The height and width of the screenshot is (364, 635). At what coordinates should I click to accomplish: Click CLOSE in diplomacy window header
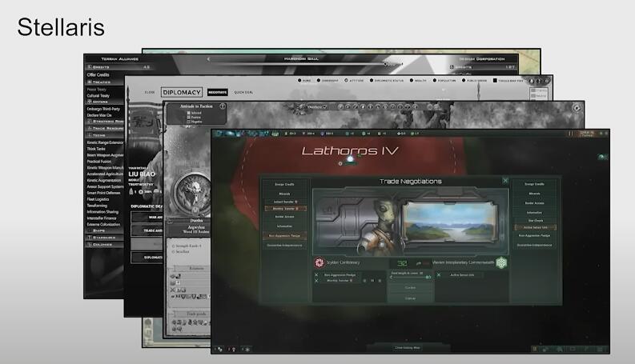tap(150, 92)
